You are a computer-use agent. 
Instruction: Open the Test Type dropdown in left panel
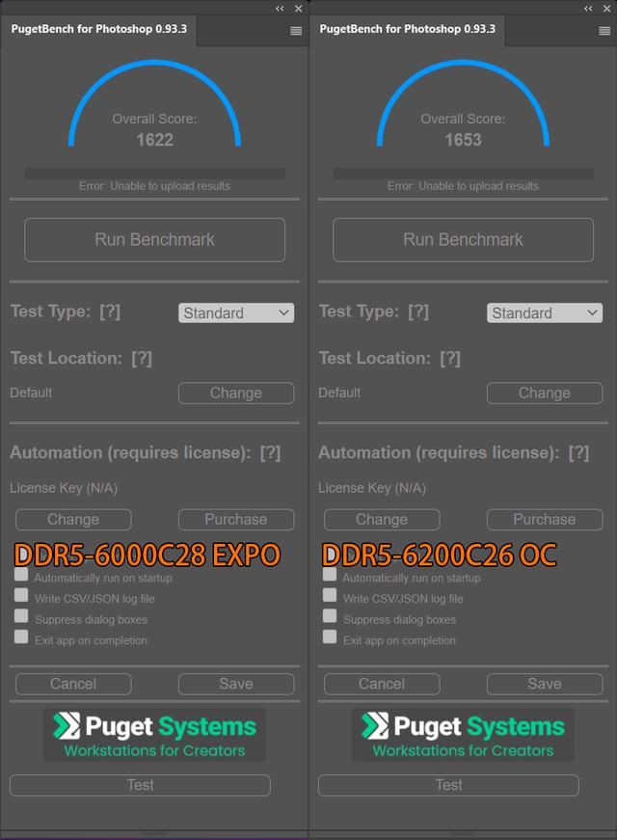[x=236, y=312]
